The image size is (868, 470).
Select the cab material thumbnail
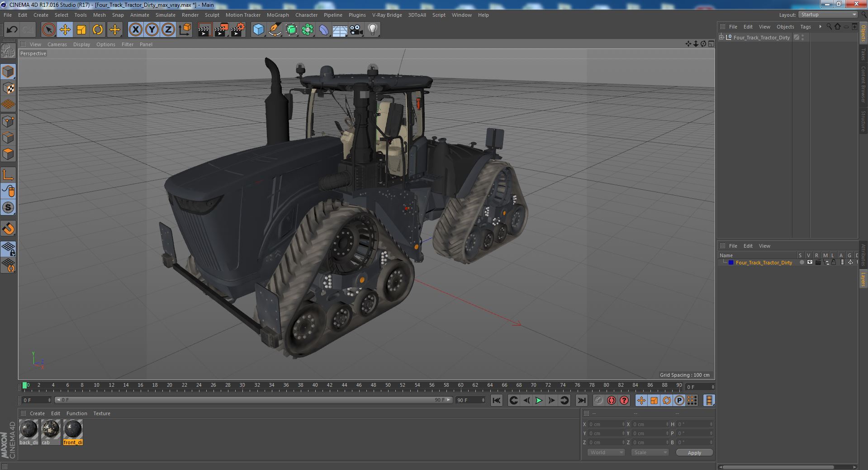[x=51, y=432]
